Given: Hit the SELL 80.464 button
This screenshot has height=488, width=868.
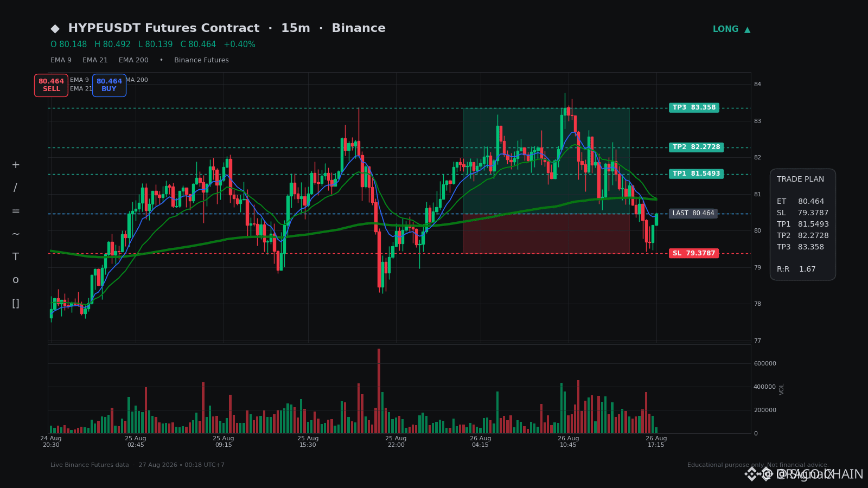Looking at the screenshot, I should point(51,85).
